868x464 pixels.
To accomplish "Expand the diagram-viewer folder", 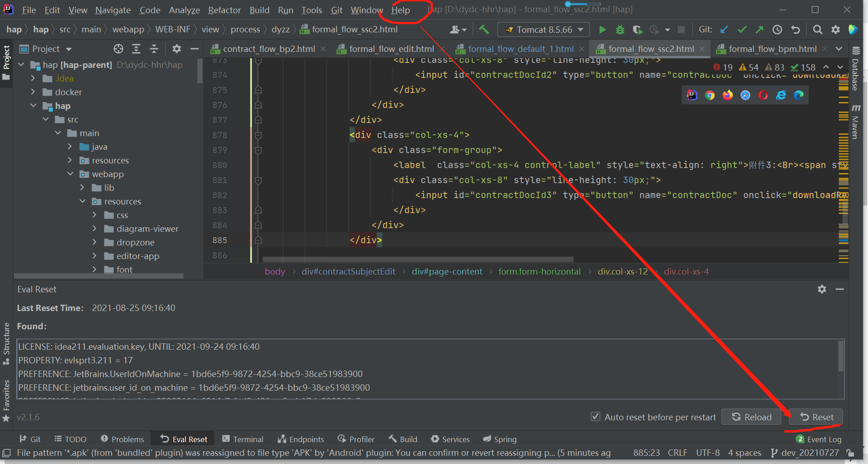I will click(94, 229).
